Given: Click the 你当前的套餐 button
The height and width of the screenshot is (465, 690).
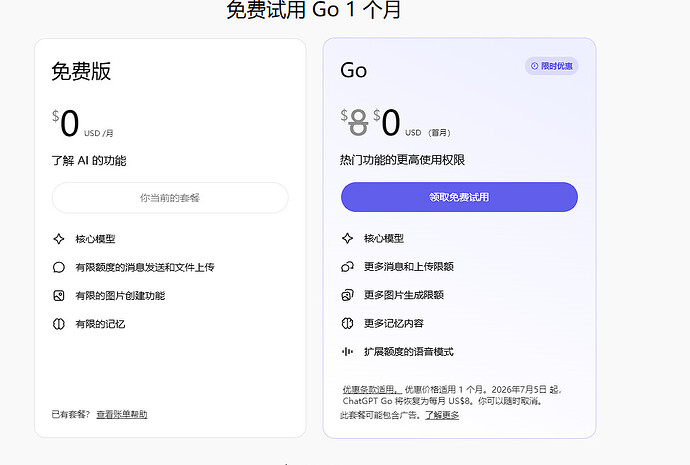Looking at the screenshot, I should (170, 198).
